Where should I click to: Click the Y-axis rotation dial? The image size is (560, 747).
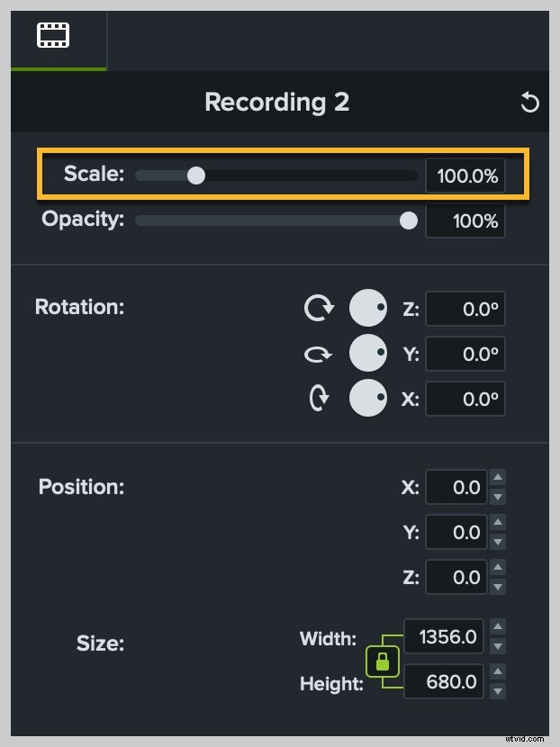coord(368,353)
